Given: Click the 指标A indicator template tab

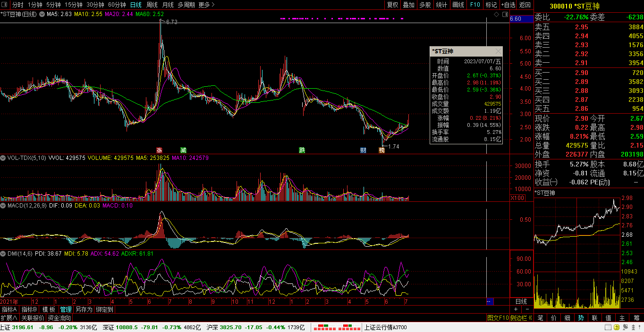Looking at the screenshot, I should [x=9, y=309].
